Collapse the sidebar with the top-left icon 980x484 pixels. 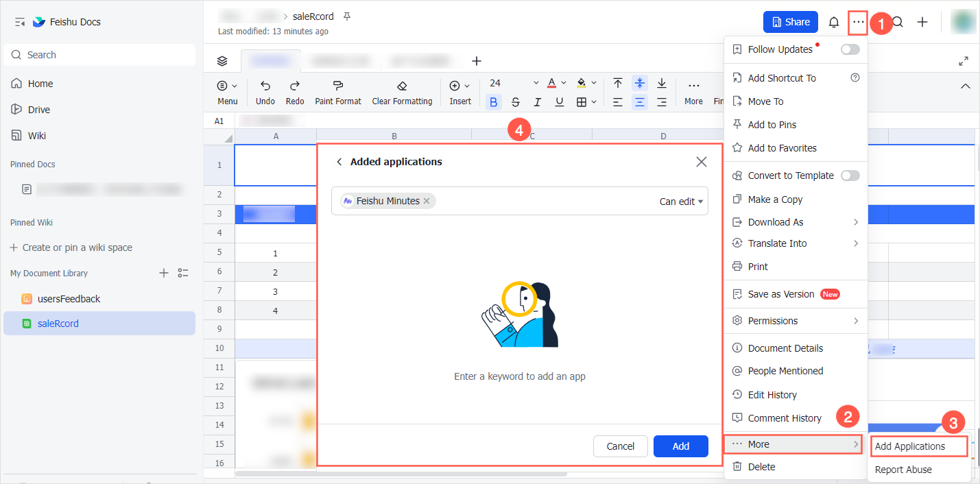tap(20, 22)
